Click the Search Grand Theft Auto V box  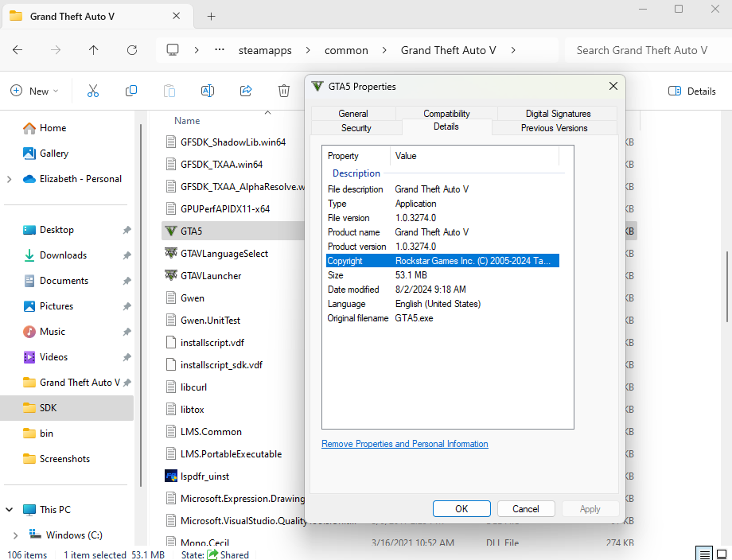click(644, 50)
